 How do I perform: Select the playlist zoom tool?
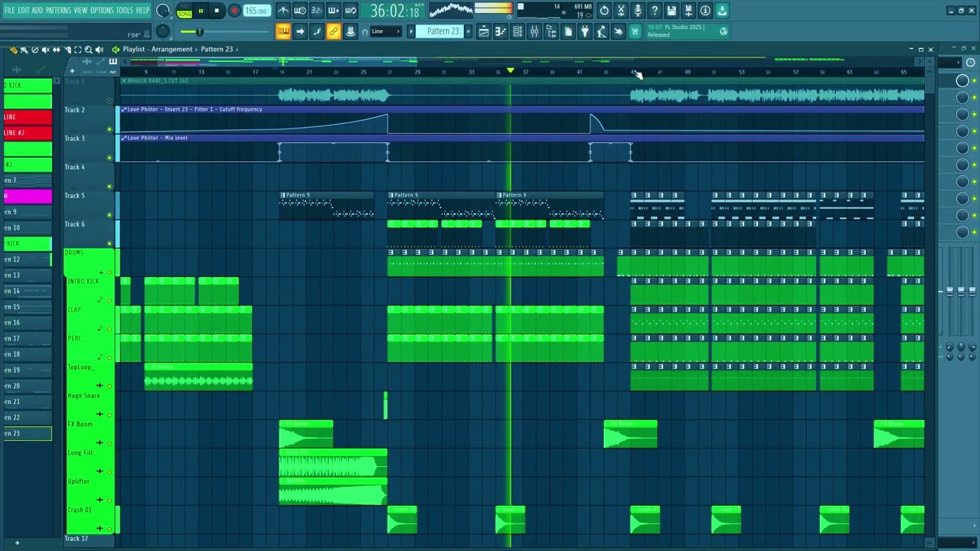click(88, 50)
